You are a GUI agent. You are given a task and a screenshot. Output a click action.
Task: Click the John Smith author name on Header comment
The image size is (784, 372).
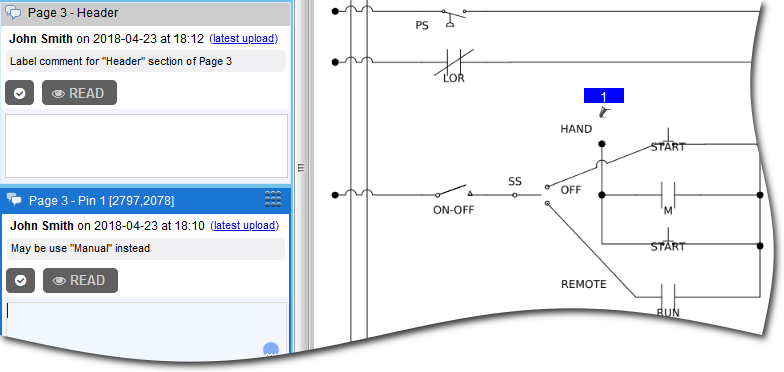point(40,38)
